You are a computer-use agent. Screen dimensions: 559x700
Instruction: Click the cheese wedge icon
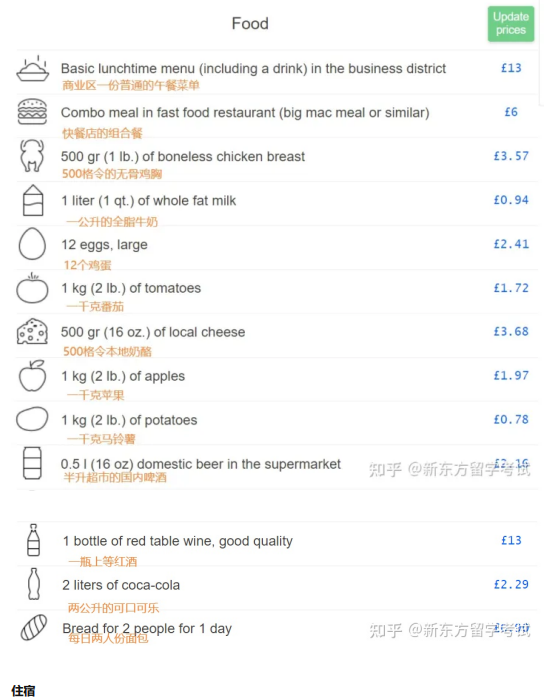pyautogui.click(x=32, y=332)
